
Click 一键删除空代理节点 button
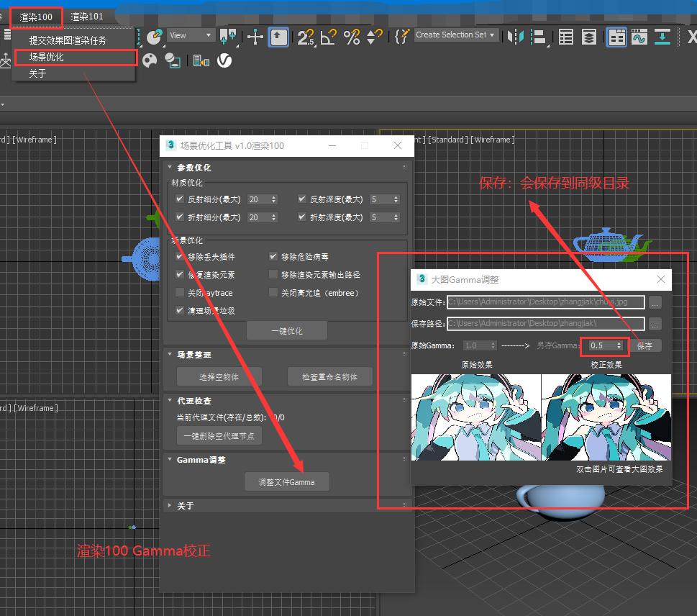pos(219,436)
